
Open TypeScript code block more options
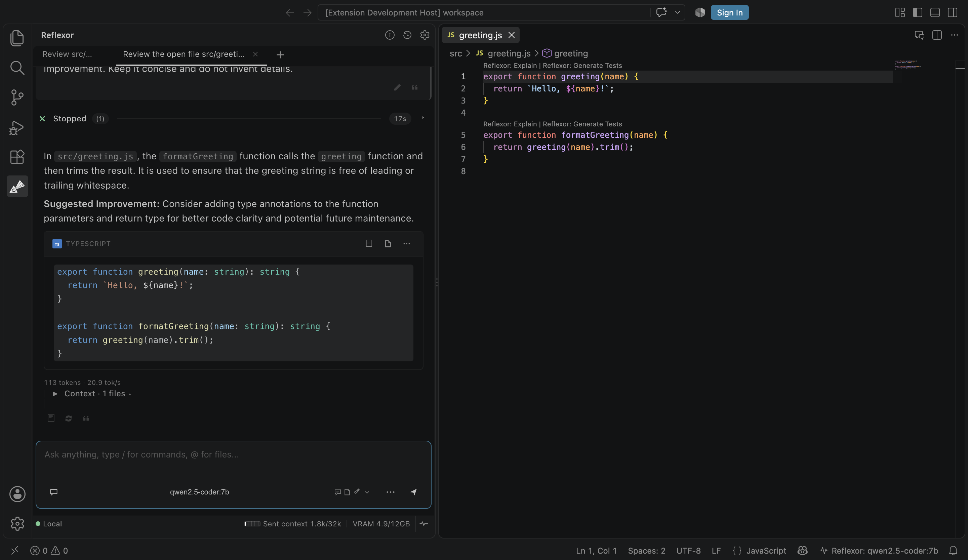pyautogui.click(x=406, y=243)
